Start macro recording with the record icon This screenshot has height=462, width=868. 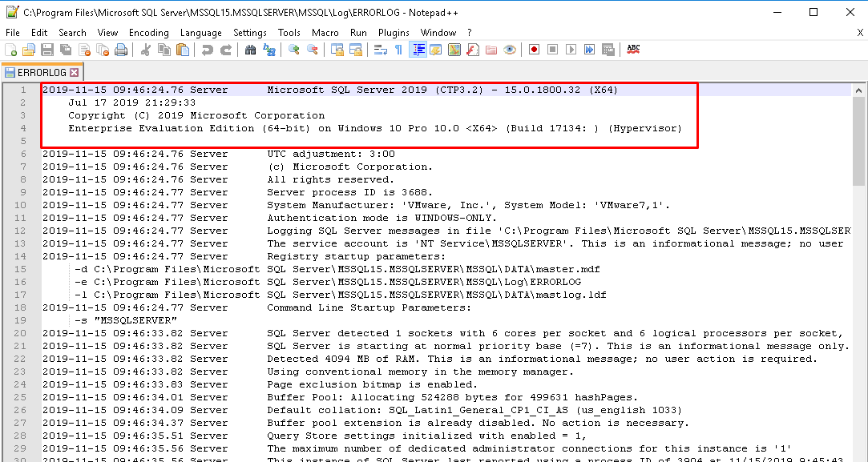click(x=534, y=50)
